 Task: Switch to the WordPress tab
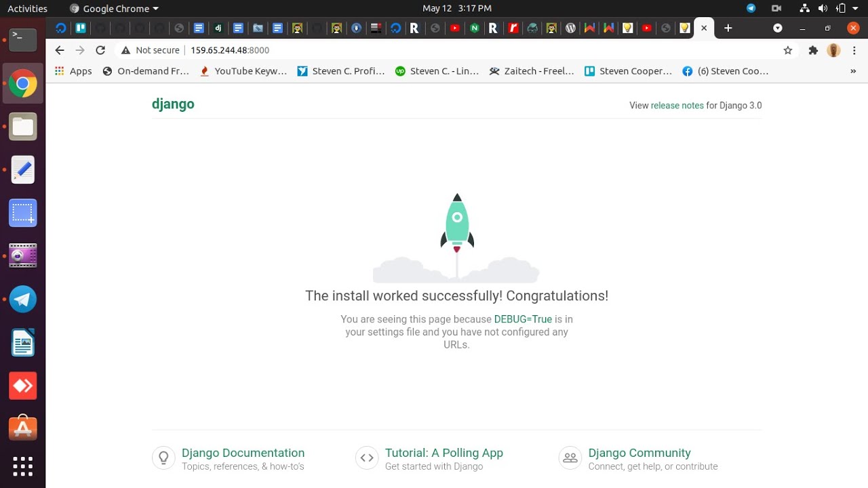coord(571,28)
